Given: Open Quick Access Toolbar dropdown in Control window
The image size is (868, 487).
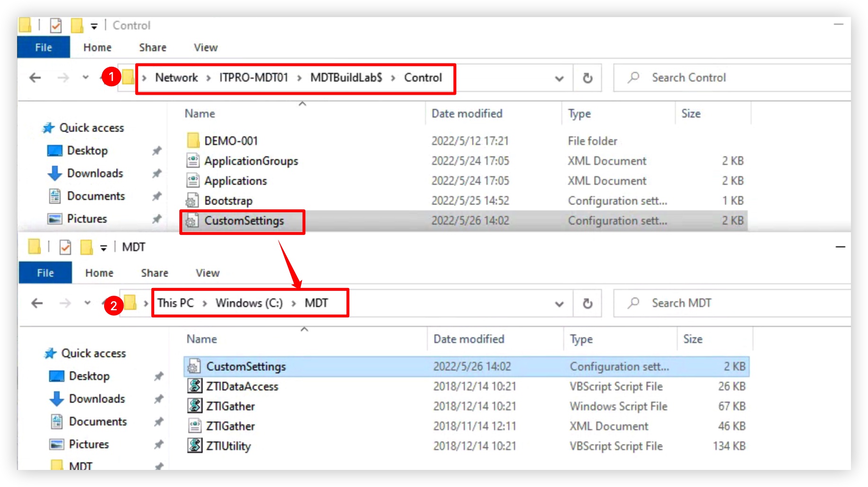Looking at the screenshot, I should [x=94, y=27].
